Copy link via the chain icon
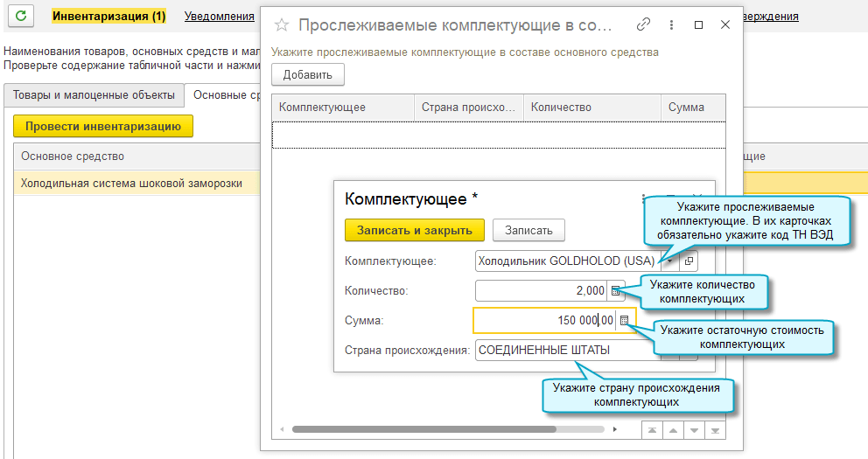Image resolution: width=868 pixels, height=459 pixels. click(x=644, y=24)
